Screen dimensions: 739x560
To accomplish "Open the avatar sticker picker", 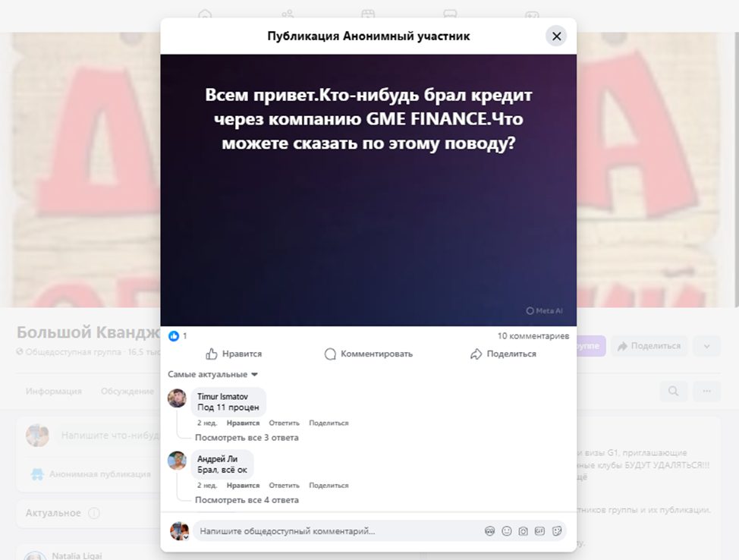I will click(x=490, y=531).
